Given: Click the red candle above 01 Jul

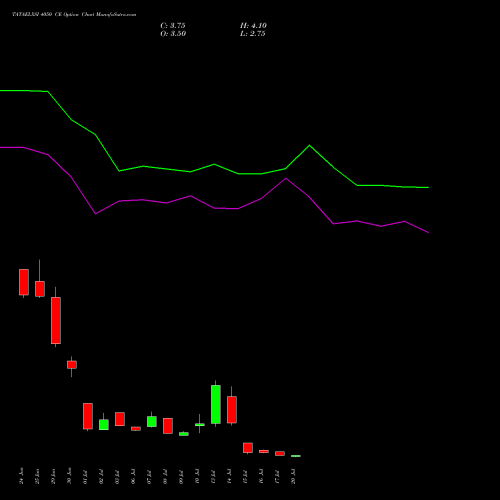Looking at the screenshot, I should point(88,416).
